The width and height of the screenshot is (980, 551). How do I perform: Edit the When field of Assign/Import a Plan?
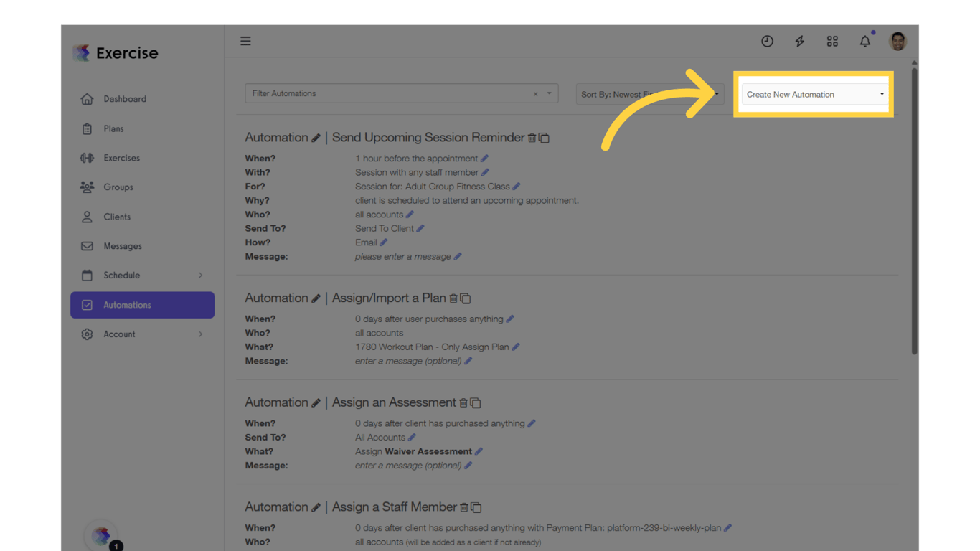(511, 319)
